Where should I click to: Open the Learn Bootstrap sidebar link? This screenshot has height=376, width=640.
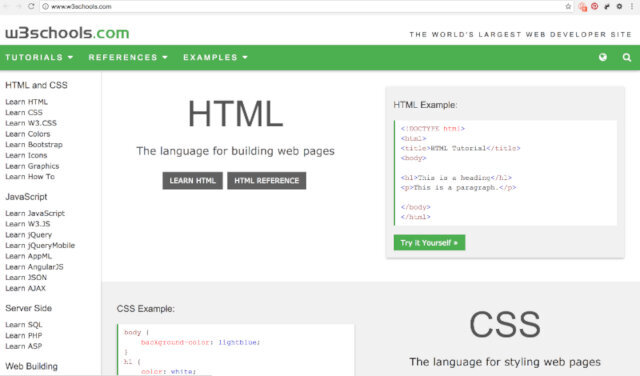[34, 145]
